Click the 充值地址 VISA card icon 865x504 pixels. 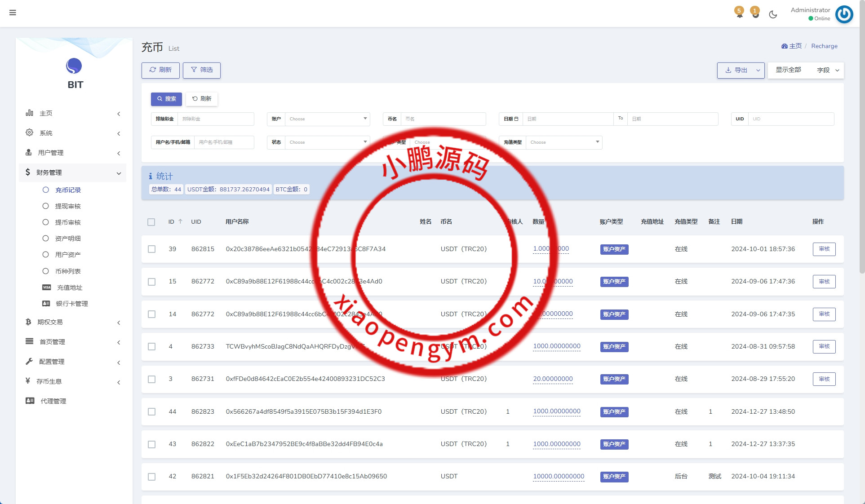[x=46, y=287]
